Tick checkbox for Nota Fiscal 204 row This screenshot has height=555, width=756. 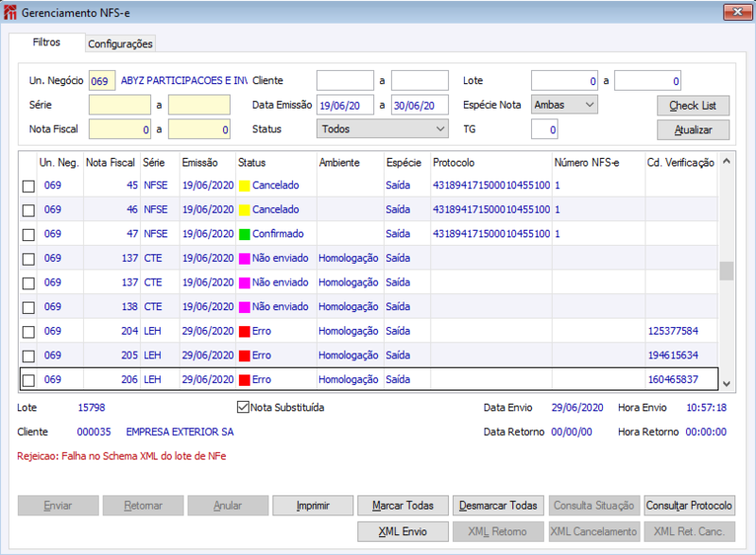[29, 332]
